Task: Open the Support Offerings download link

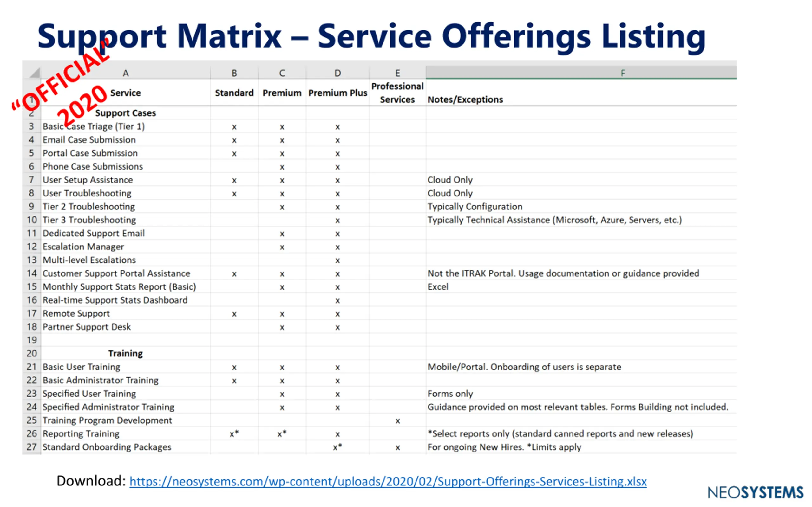Action: (x=388, y=482)
